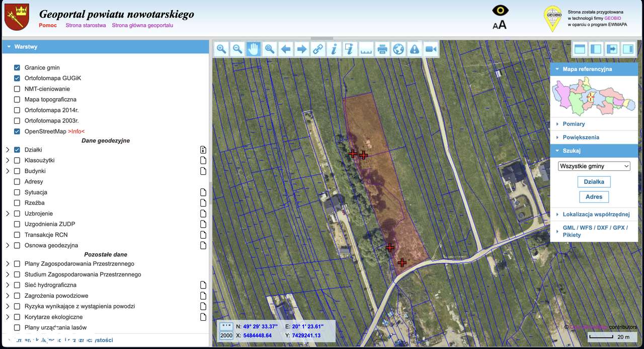644x349 pixels.
Task: Click the aA font size icon
Action: [500, 25]
